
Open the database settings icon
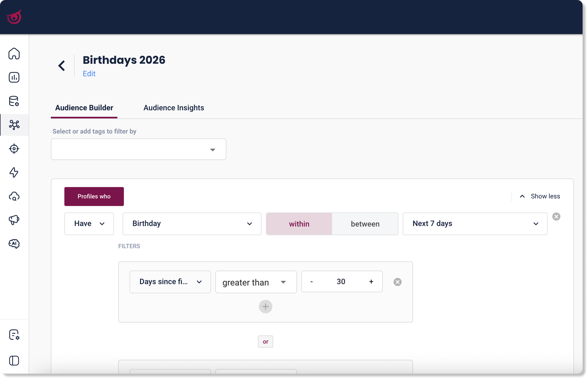point(14,101)
